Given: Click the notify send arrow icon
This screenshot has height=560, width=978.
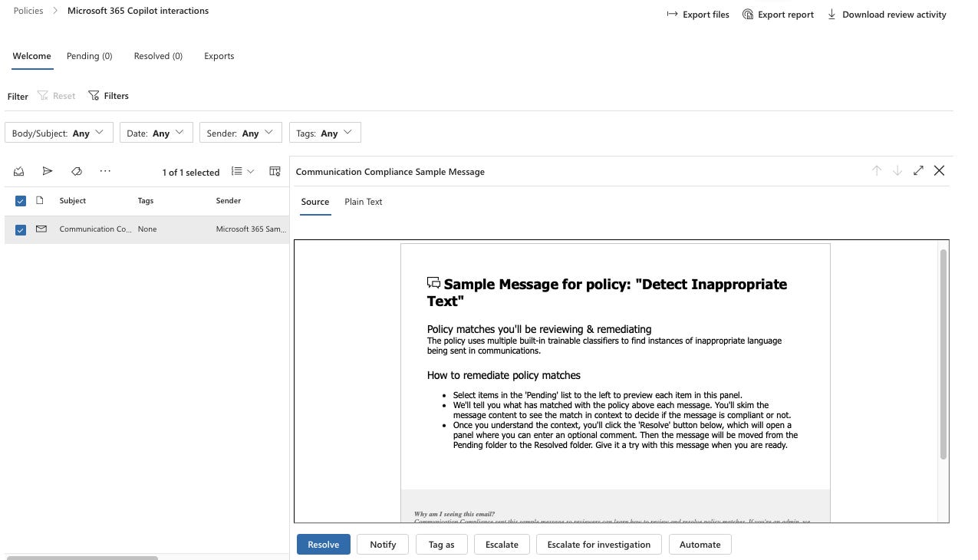Looking at the screenshot, I should point(48,171).
